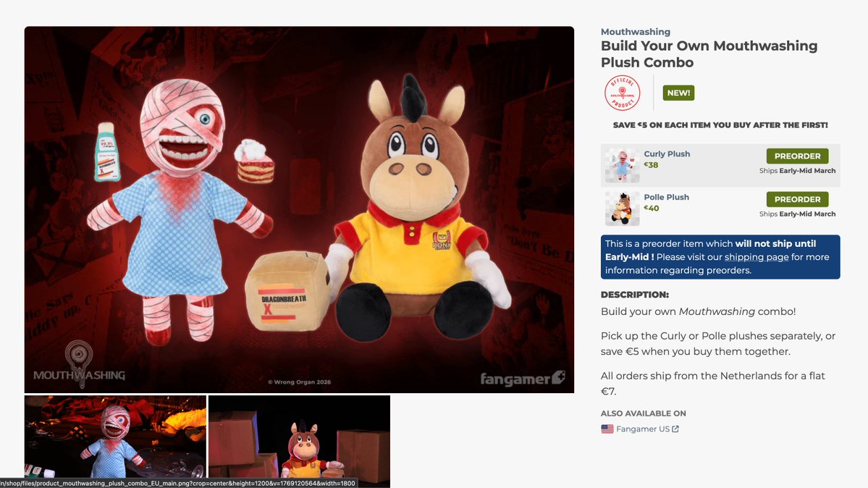Click the Build your own Mouthwashing combo! line
Viewport: 868px width, 488px height.
698,311
